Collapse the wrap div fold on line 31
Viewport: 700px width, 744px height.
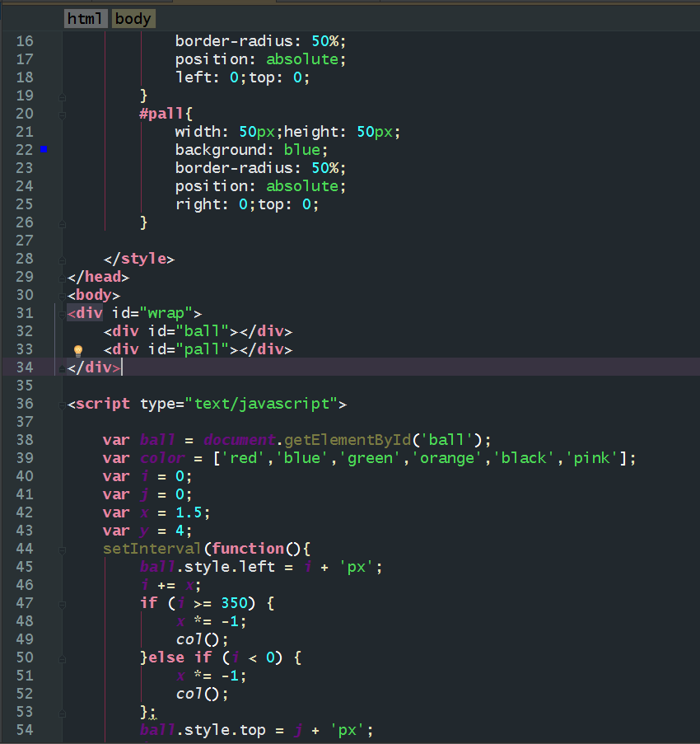[62, 315]
